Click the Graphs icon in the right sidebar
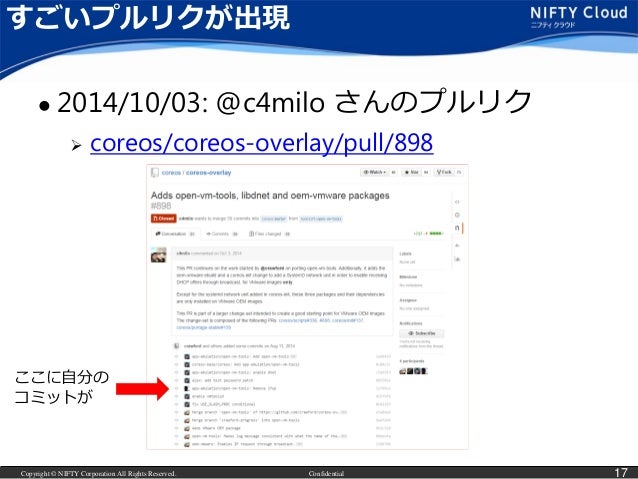 (457, 259)
